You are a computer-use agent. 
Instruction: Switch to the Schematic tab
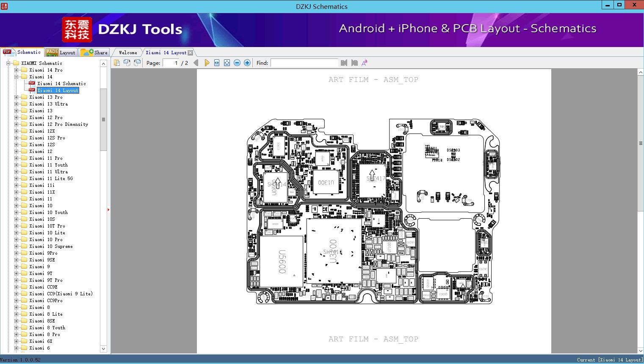(22, 52)
